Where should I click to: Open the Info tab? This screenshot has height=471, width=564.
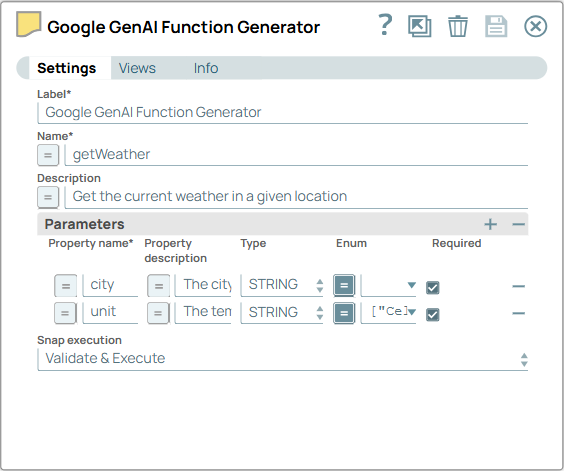click(x=206, y=68)
